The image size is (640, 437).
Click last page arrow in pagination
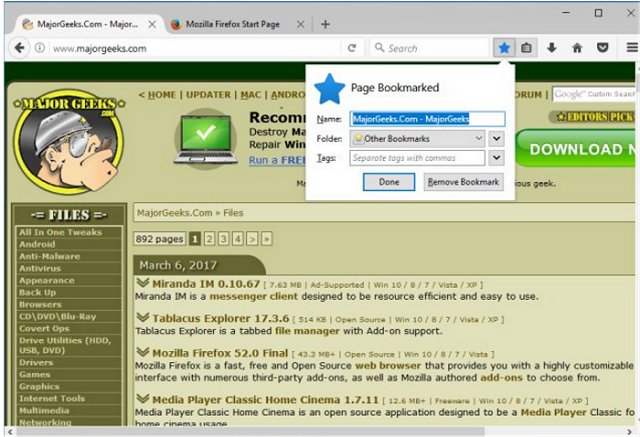(267, 238)
